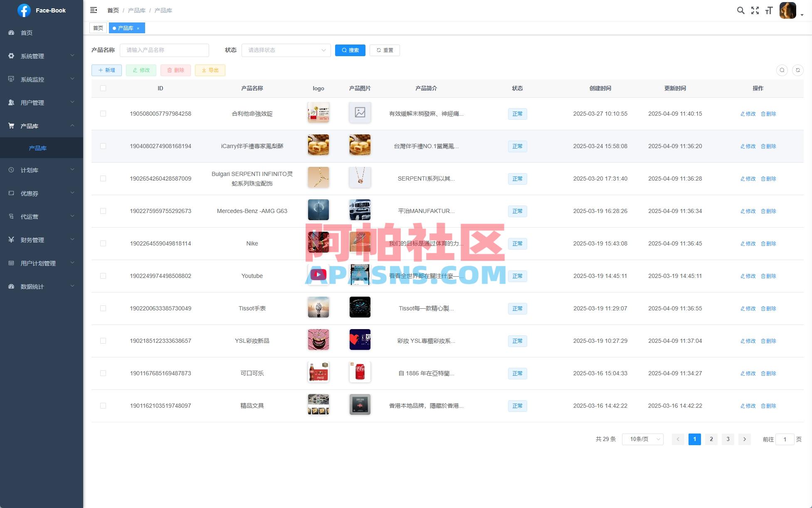Select the 产品库 submenu item
The height and width of the screenshot is (508, 812).
point(42,148)
